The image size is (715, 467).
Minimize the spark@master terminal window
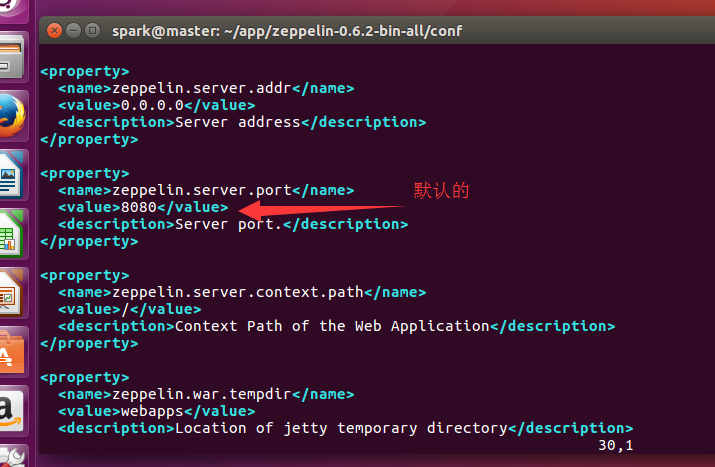[73, 31]
